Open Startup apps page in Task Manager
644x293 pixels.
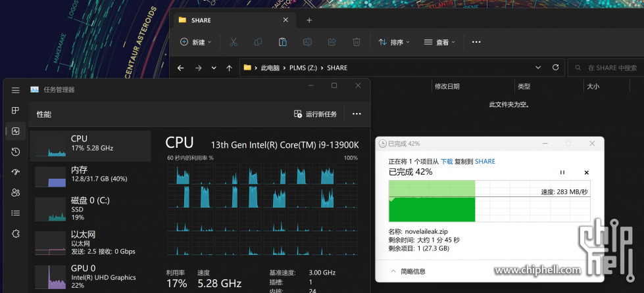click(16, 172)
